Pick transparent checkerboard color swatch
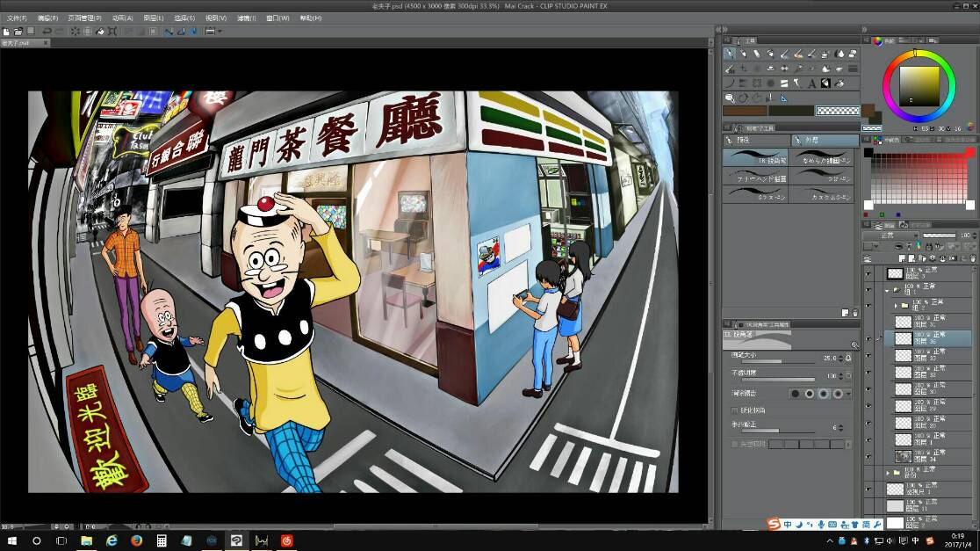This screenshot has height=551, width=980. 838,111
